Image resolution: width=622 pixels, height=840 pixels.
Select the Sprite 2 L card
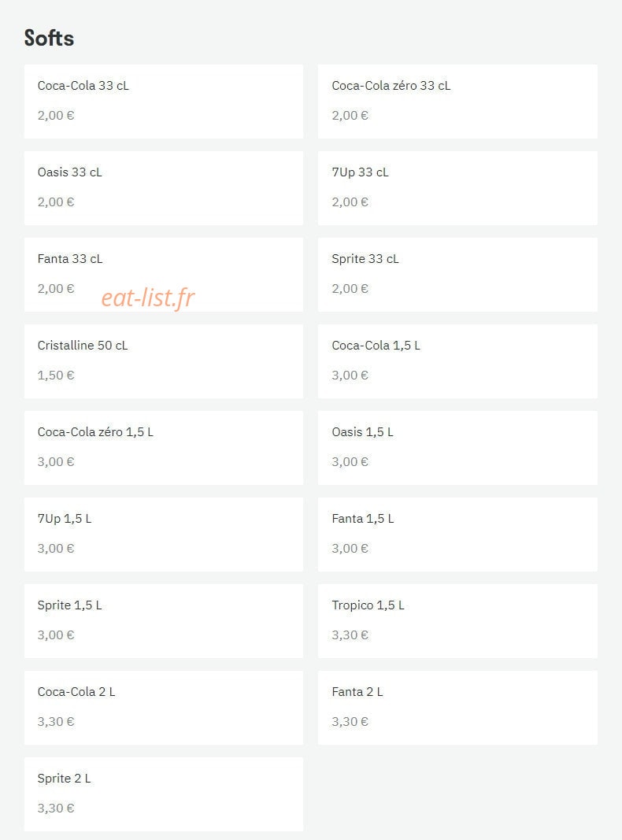164,794
